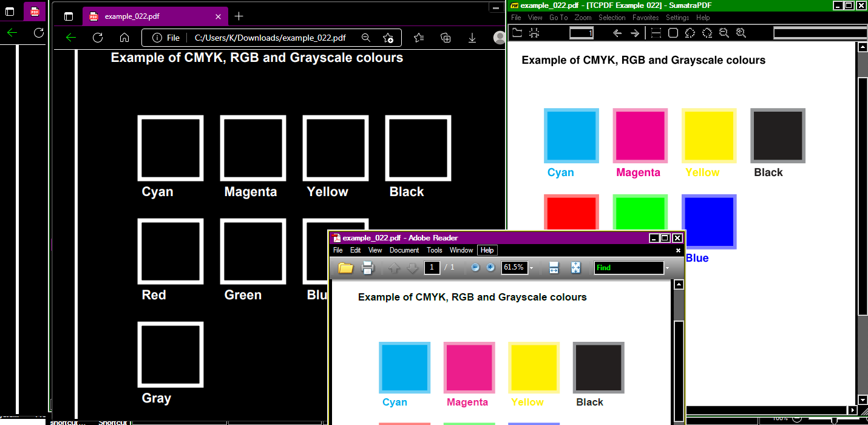Click Edge address bar file path
Image resolution: width=868 pixels, height=425 pixels.
(x=270, y=38)
